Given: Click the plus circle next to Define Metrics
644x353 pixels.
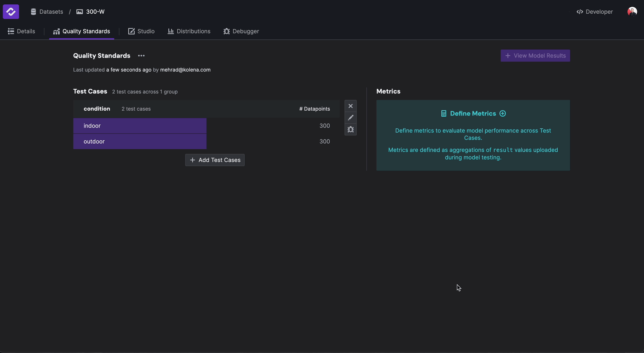Looking at the screenshot, I should (503, 114).
